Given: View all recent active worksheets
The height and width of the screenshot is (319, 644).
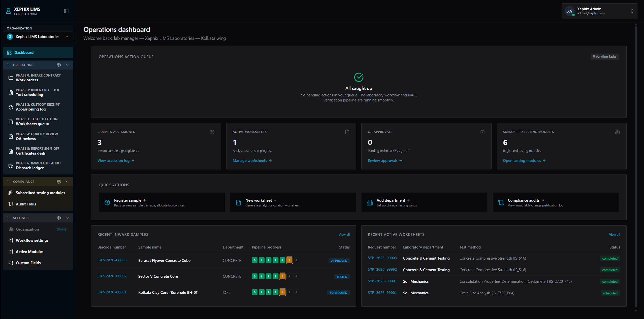Looking at the screenshot, I should (615, 234).
